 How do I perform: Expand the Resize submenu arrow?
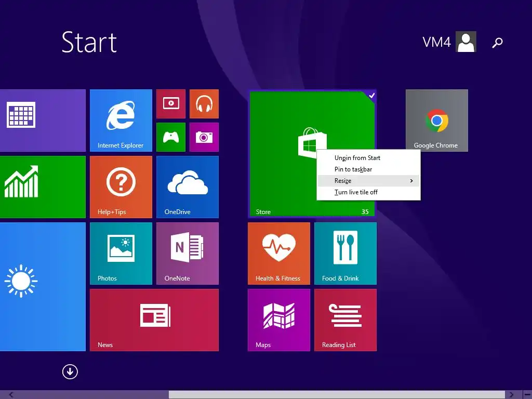point(411,181)
